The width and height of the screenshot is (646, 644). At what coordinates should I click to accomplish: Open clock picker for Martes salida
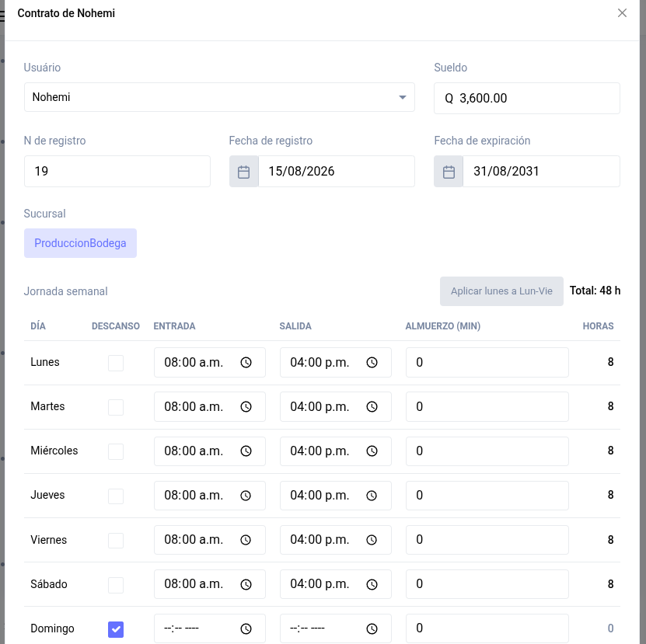[x=372, y=407]
